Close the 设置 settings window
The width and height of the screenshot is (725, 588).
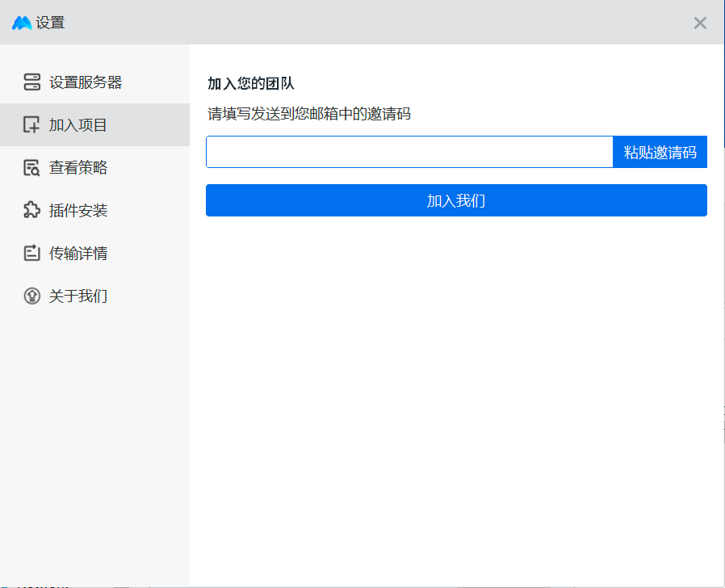(700, 23)
